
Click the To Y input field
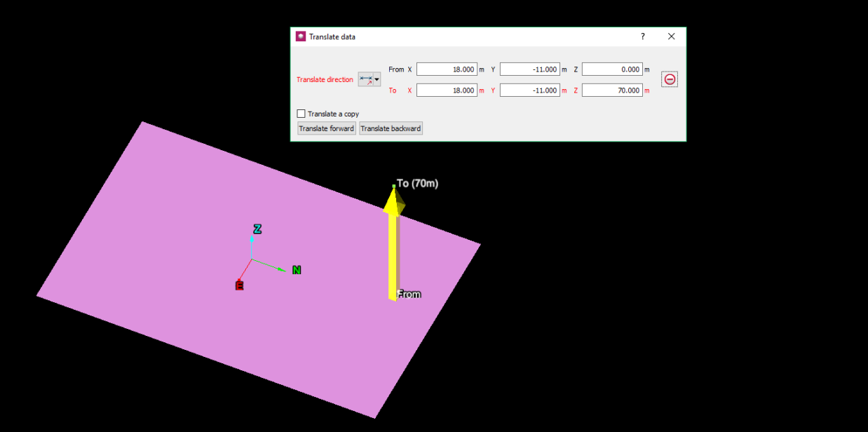(x=529, y=90)
